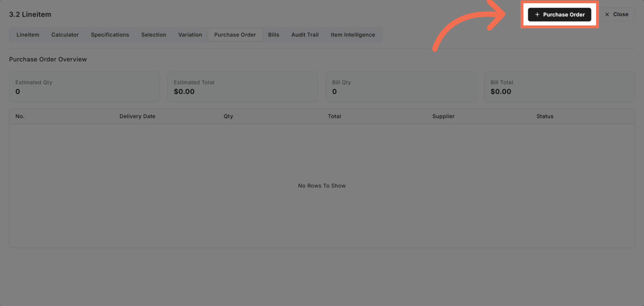Click the plus icon inside Purchase Order button
Image resolution: width=644 pixels, height=306 pixels.
(537, 14)
